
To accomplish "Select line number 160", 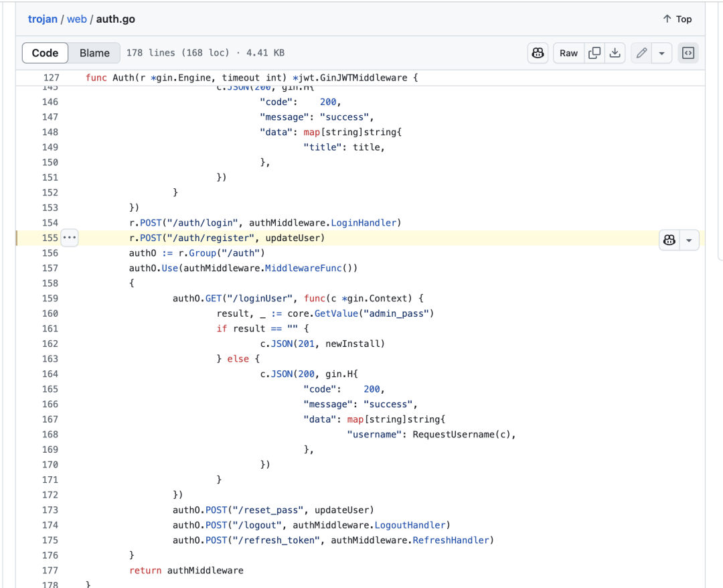I will pos(50,313).
